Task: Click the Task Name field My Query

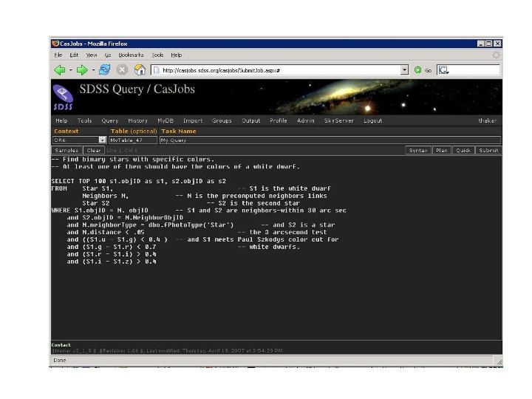Action: [330, 140]
